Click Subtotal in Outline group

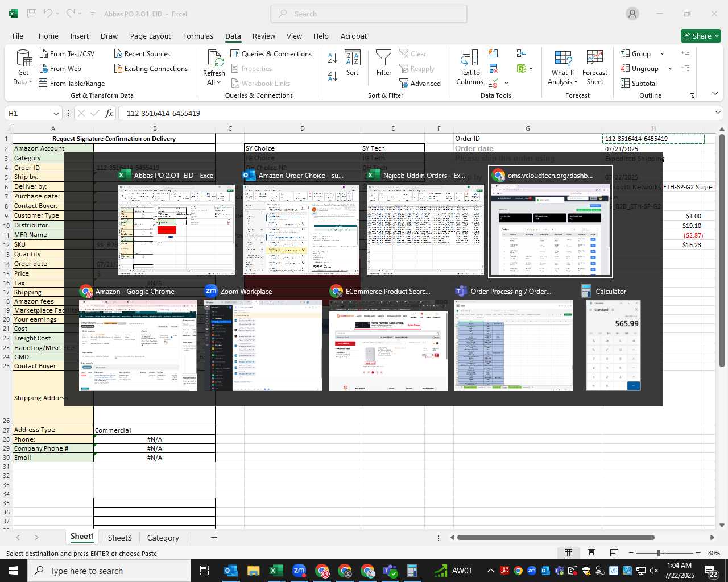coord(639,84)
